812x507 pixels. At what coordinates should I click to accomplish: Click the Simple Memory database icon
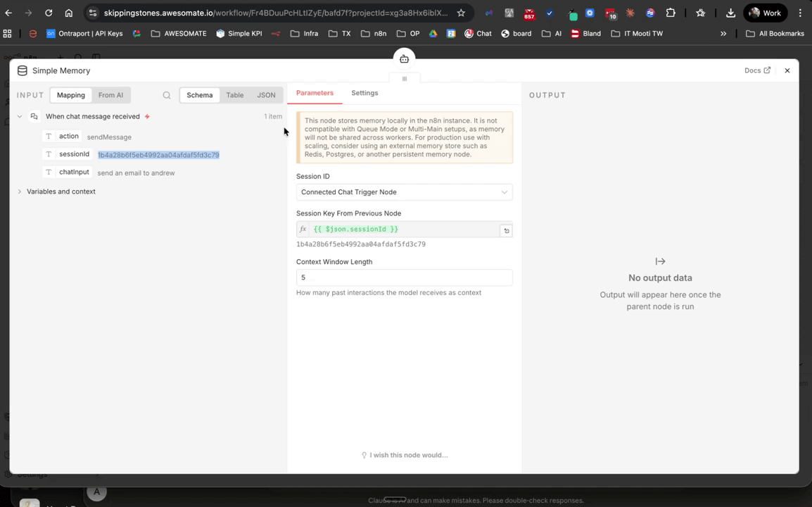click(x=22, y=70)
